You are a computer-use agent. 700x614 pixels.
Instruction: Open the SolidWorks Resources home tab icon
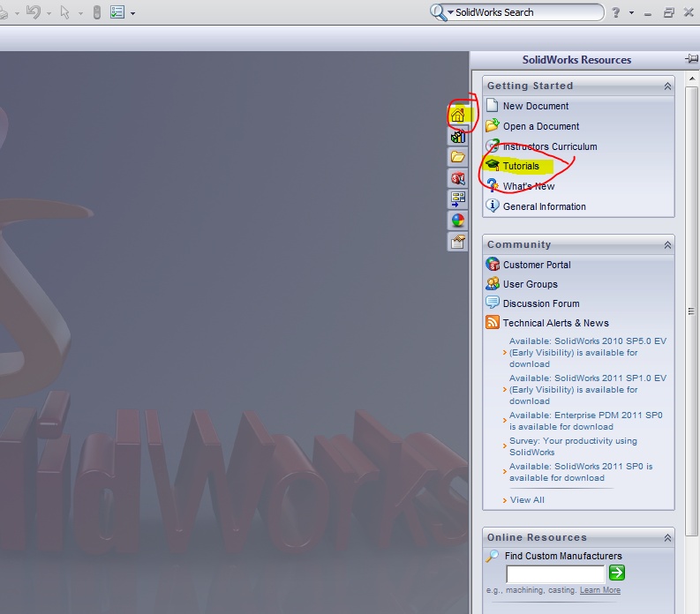(x=457, y=115)
